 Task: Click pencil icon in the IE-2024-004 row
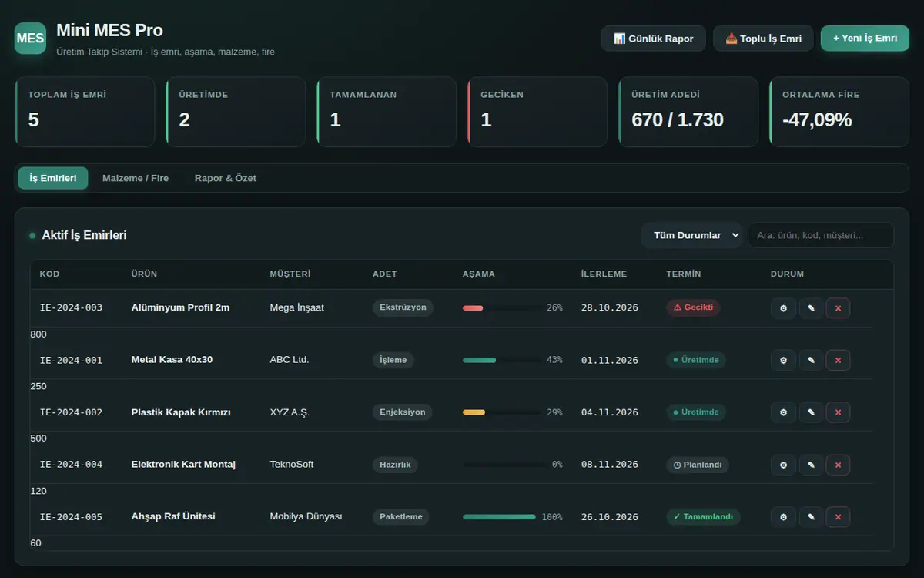(x=811, y=465)
